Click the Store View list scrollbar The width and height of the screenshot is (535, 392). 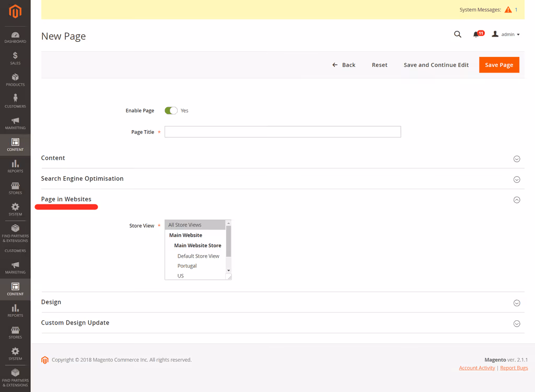229,247
